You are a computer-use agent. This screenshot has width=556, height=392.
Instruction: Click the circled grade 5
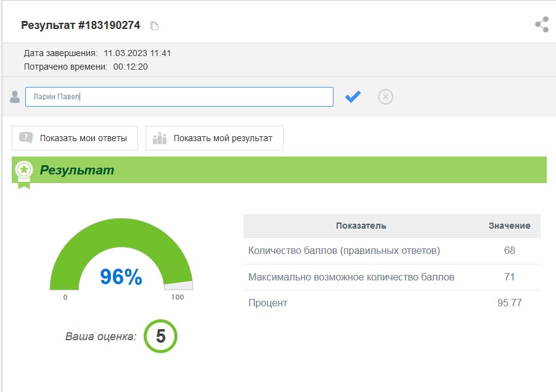pyautogui.click(x=160, y=336)
